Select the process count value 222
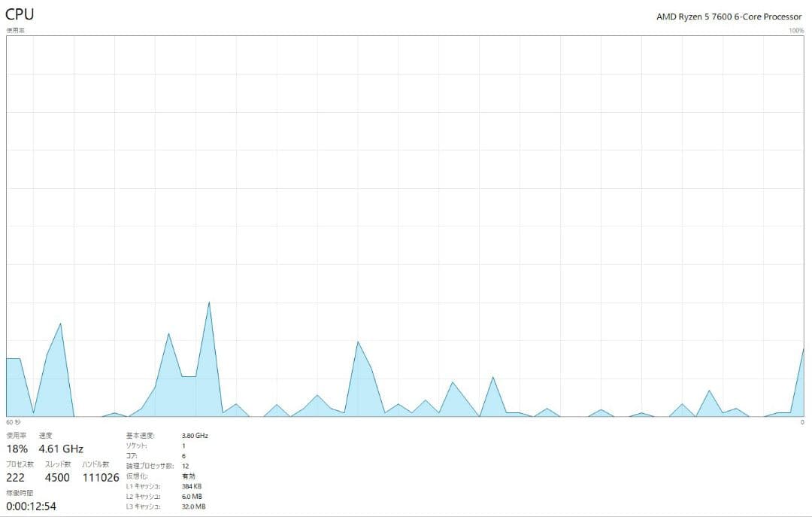Image resolution: width=812 pixels, height=517 pixels. point(16,478)
